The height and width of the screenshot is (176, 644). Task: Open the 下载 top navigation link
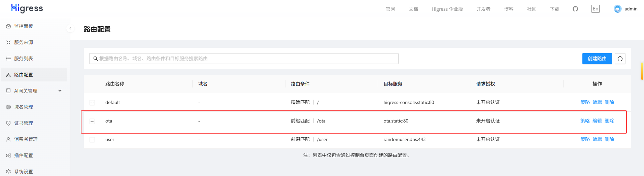point(554,9)
